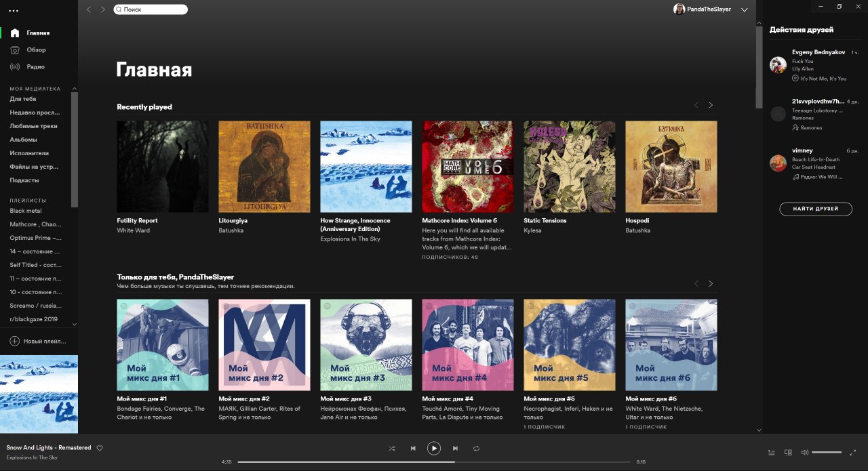Open Радио: We Will... friend activity link
Image resolution: width=868 pixels, height=471 pixels.
click(x=821, y=176)
